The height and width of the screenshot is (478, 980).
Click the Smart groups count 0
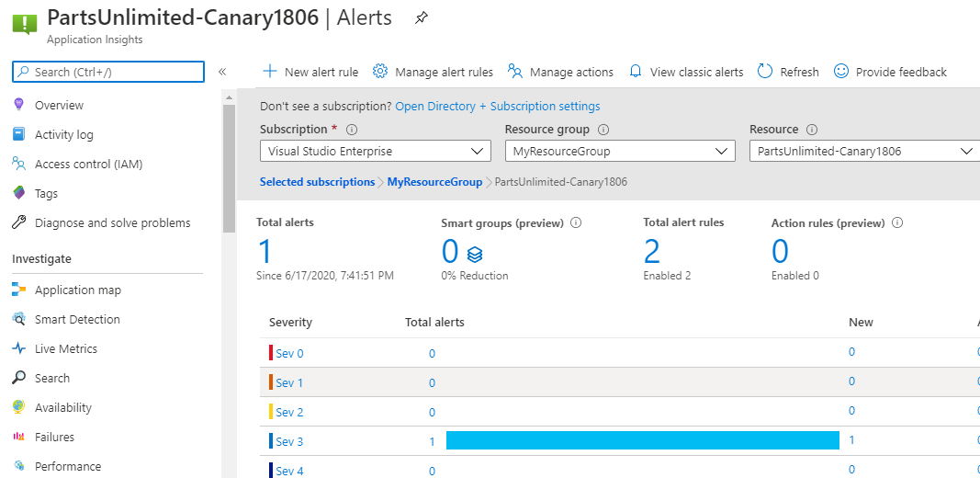pyautogui.click(x=450, y=251)
